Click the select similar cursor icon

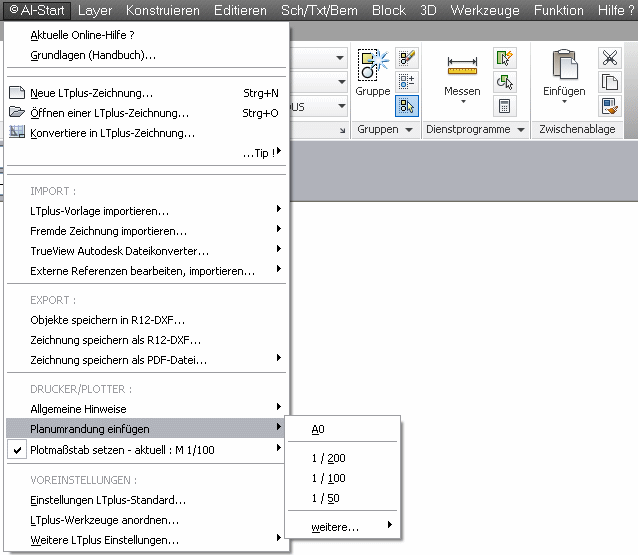[x=505, y=81]
